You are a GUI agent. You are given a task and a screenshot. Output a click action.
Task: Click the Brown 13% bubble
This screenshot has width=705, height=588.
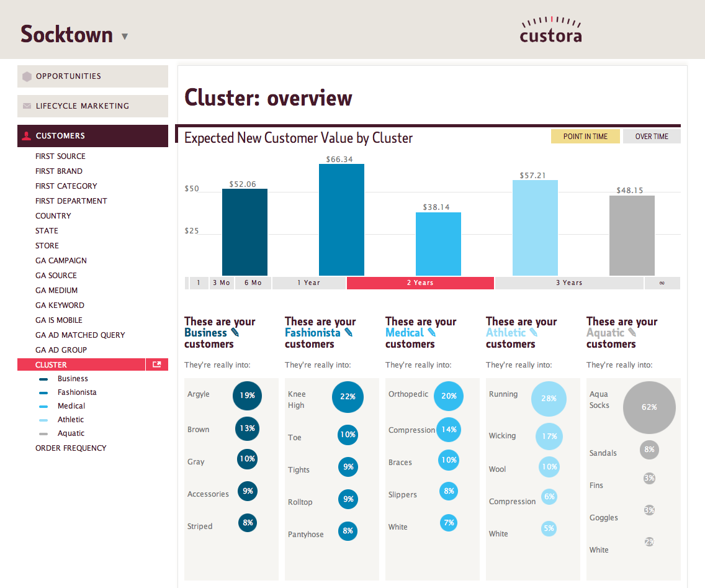tap(247, 428)
